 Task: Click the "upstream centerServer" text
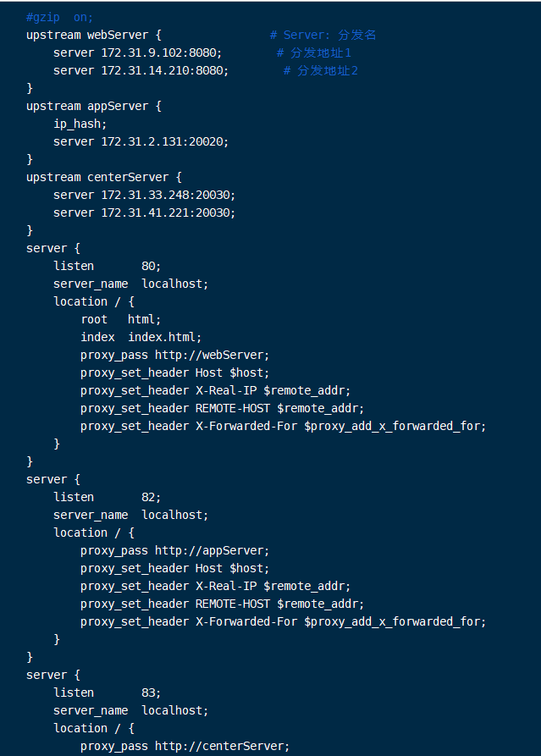coord(103,177)
